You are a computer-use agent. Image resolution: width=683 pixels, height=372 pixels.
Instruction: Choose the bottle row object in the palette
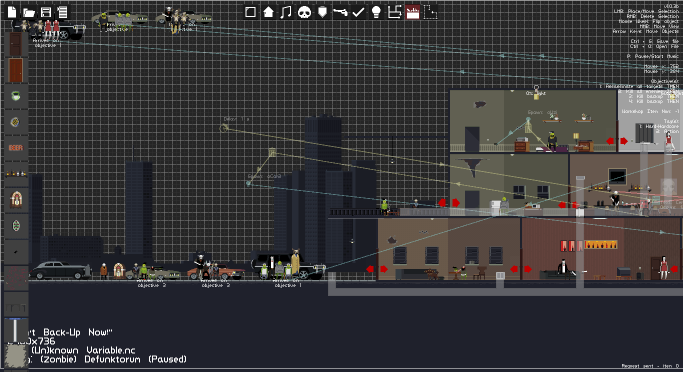click(x=16, y=173)
